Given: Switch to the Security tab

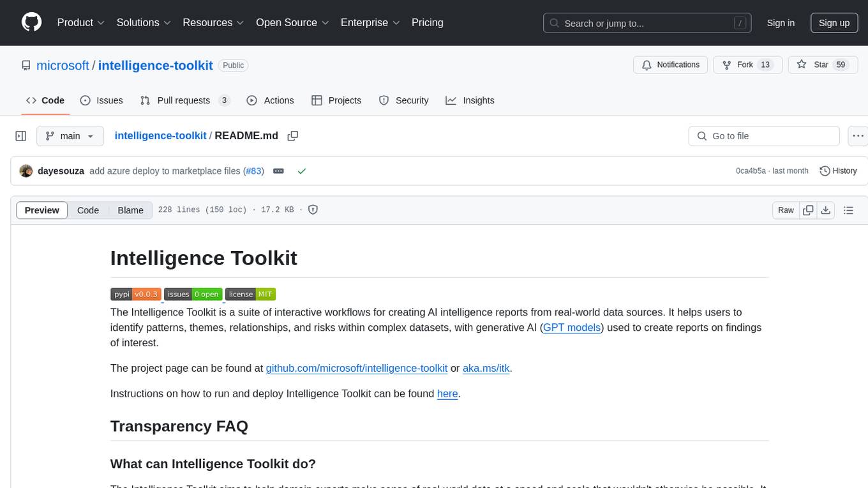Looking at the screenshot, I should coord(403,100).
